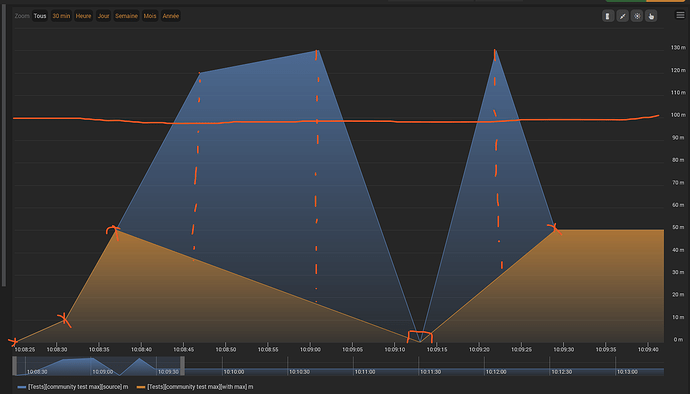Choose 'Année' zoom range
Image resolution: width=690 pixels, height=394 pixels.
(171, 16)
